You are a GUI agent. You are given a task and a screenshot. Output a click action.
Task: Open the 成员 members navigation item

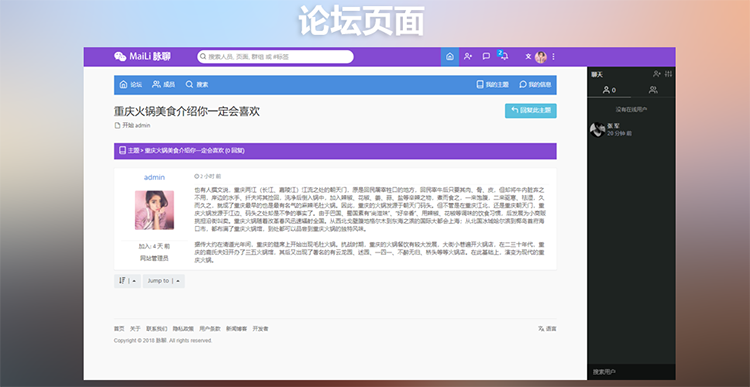tap(164, 85)
